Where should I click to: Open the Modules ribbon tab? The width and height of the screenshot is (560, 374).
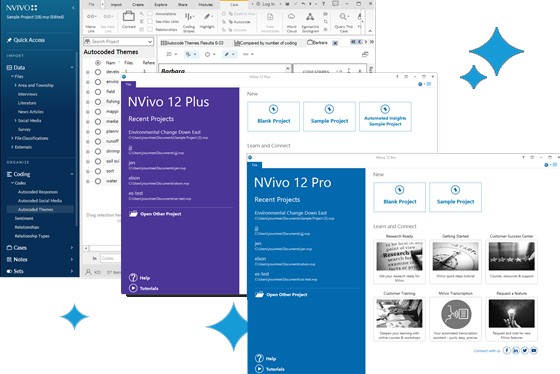pos(206,5)
